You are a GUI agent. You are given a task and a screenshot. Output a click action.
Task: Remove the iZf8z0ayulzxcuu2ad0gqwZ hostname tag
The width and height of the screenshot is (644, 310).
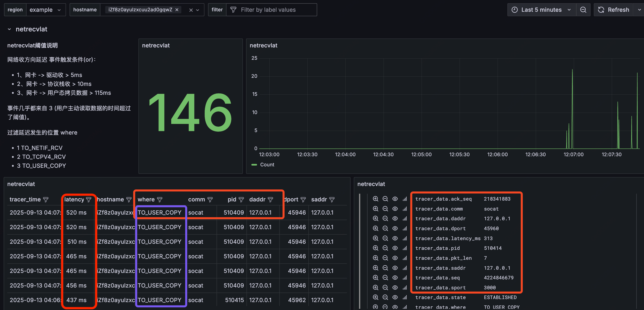(177, 10)
